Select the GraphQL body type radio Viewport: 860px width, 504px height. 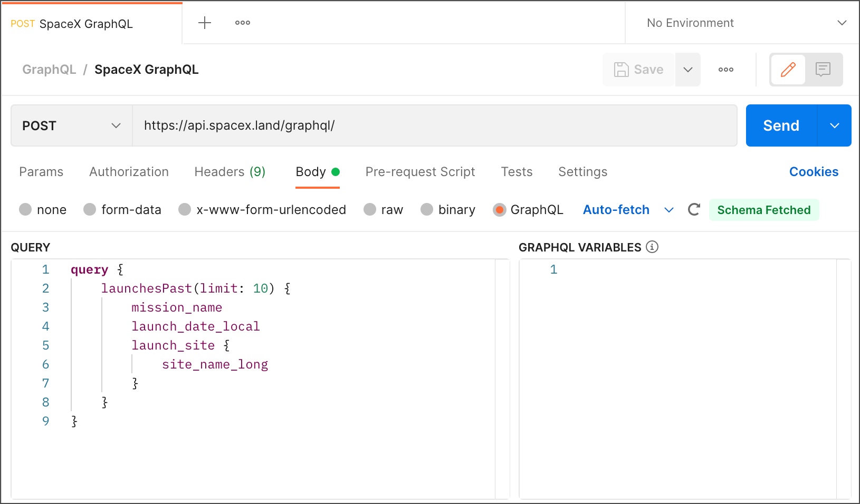coord(500,209)
